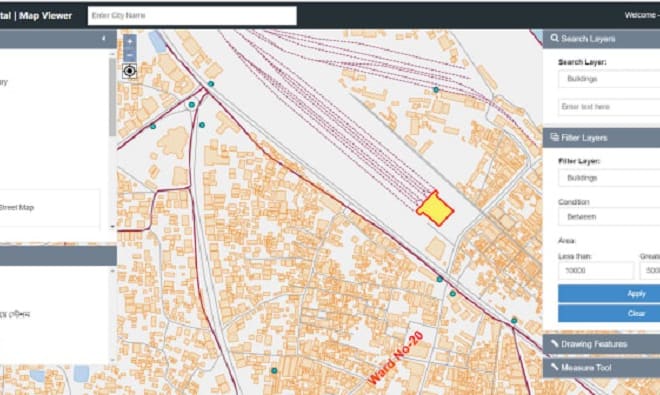Click the ruler icon beside Measure Tool

555,367
